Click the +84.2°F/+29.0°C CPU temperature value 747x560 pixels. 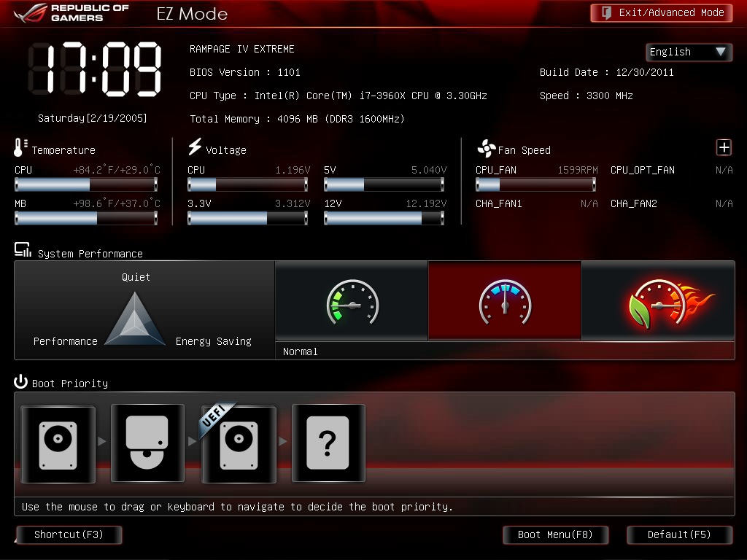tap(117, 170)
